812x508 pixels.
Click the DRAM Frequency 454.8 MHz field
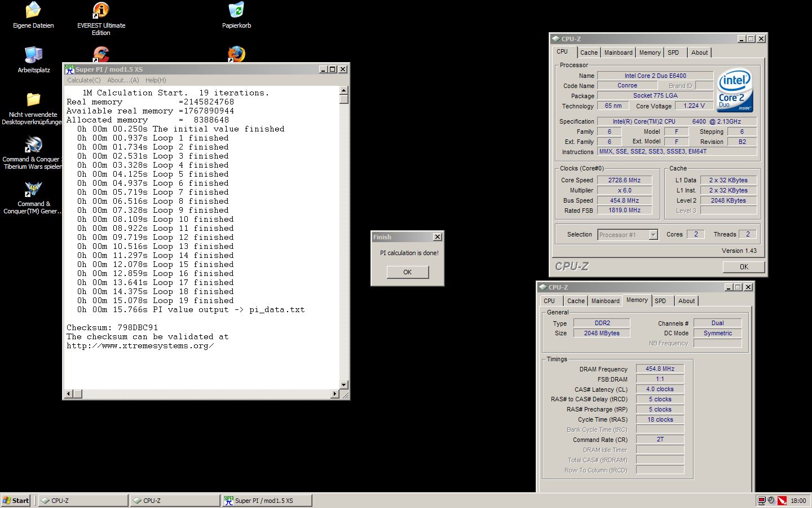(x=660, y=369)
